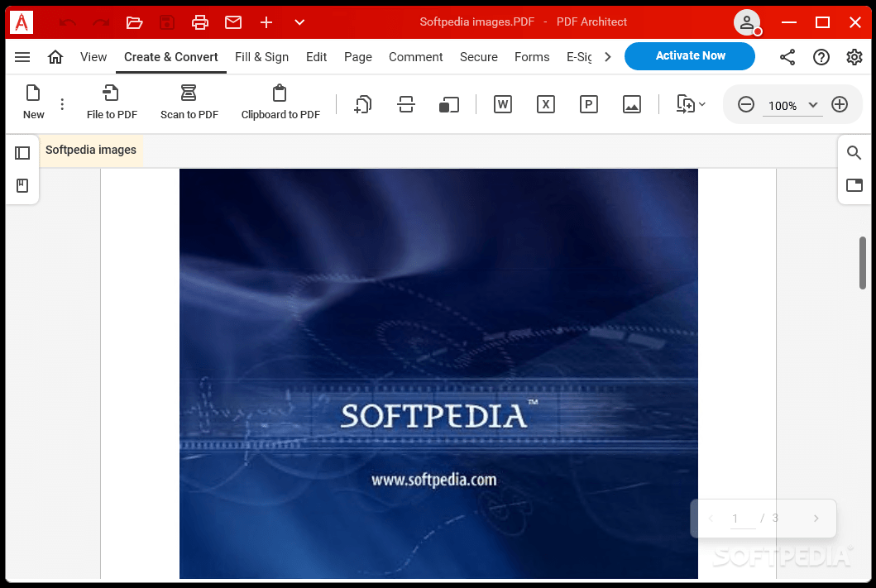Redo the last action
Viewport: 876px width, 588px height.
(x=101, y=22)
